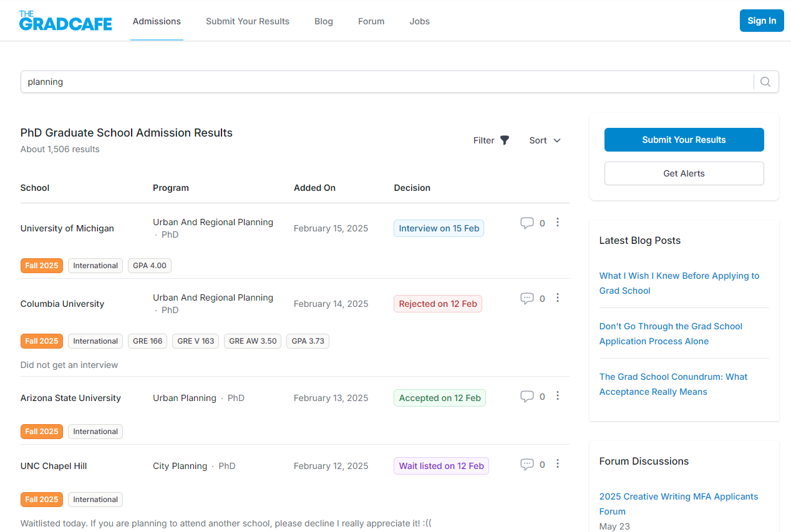Image resolution: width=791 pixels, height=532 pixels.
Task: Open the Forum nav item
Action: coord(371,21)
